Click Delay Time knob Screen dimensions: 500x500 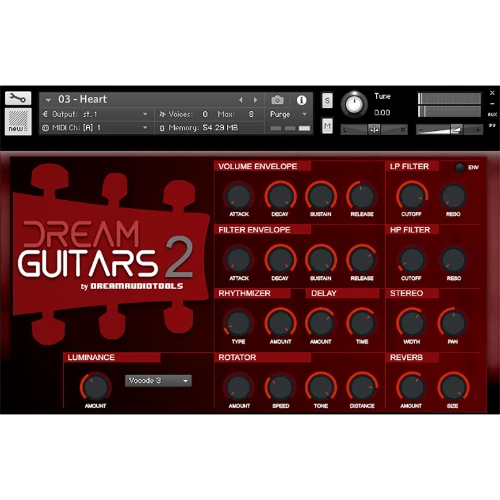tap(362, 323)
